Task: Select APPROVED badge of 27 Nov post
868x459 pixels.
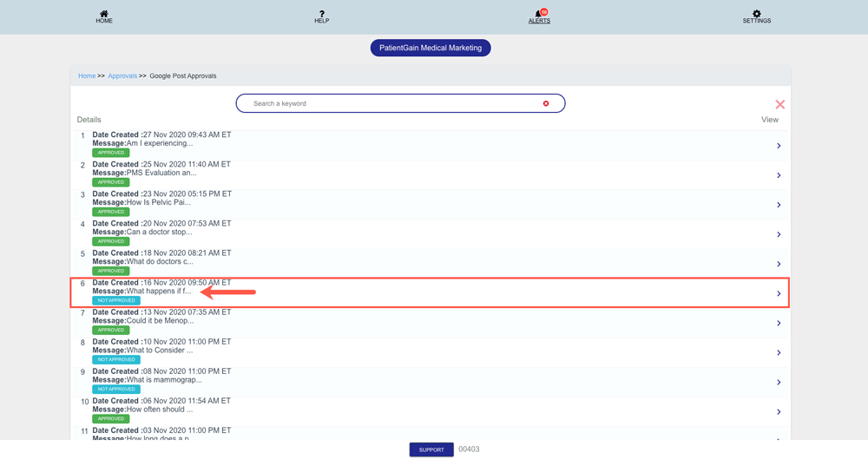Action: [111, 153]
